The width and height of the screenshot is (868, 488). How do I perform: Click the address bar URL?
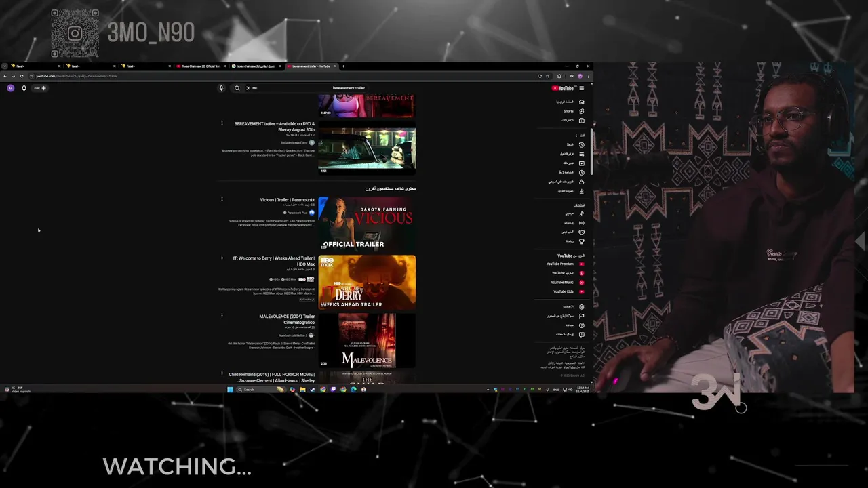77,76
